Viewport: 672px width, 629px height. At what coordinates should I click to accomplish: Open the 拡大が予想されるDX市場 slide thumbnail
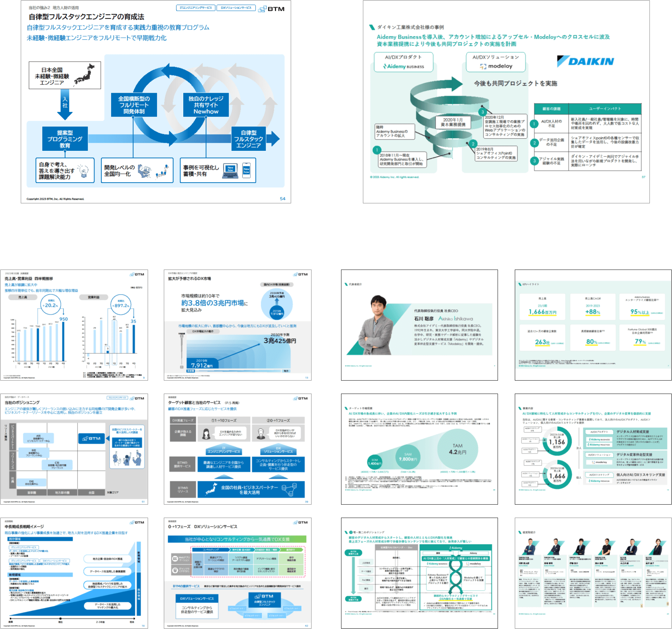pyautogui.click(x=238, y=325)
